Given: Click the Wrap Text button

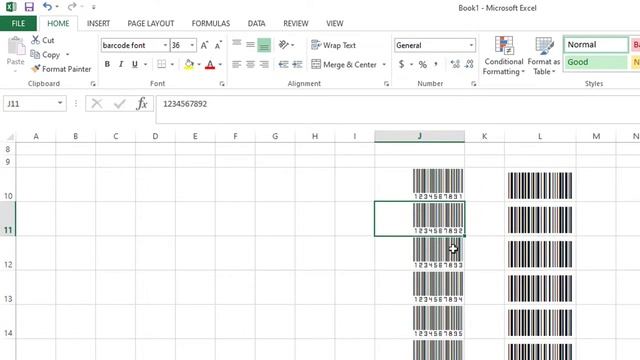Looking at the screenshot, I should 333,45.
